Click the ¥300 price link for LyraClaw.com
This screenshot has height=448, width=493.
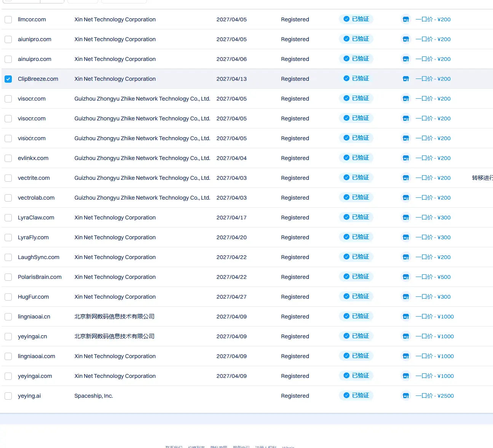433,218
